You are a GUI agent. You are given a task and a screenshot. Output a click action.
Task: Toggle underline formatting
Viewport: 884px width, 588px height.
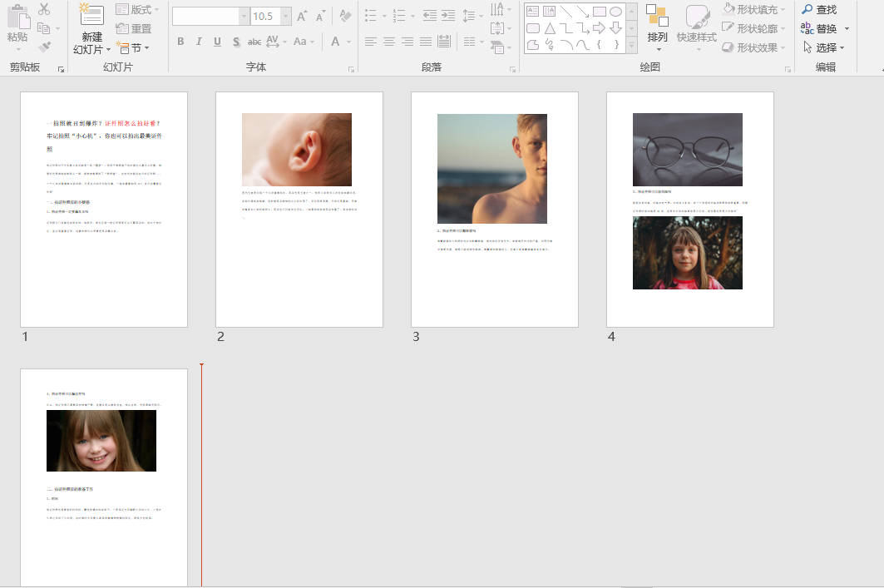[217, 42]
